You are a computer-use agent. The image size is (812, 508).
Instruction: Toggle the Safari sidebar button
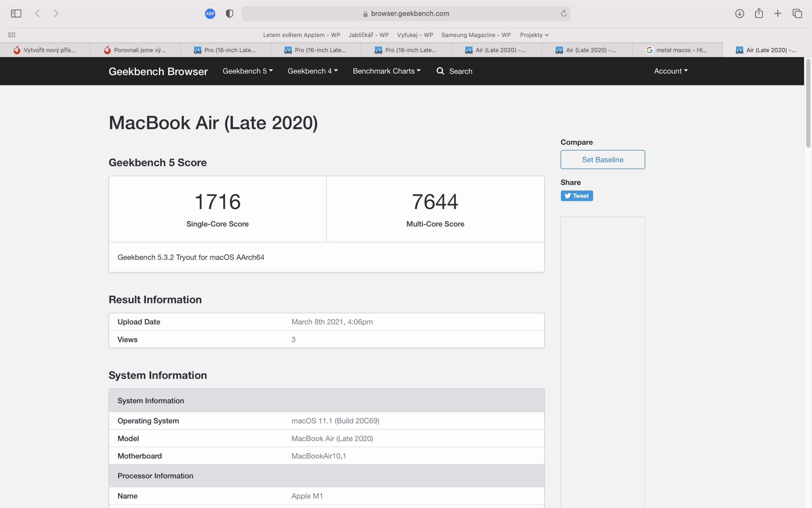16,13
